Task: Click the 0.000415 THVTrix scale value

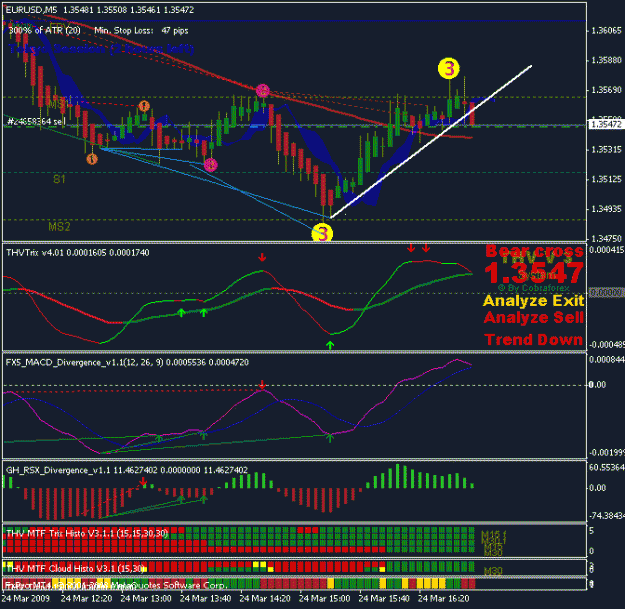Action: pos(606,250)
